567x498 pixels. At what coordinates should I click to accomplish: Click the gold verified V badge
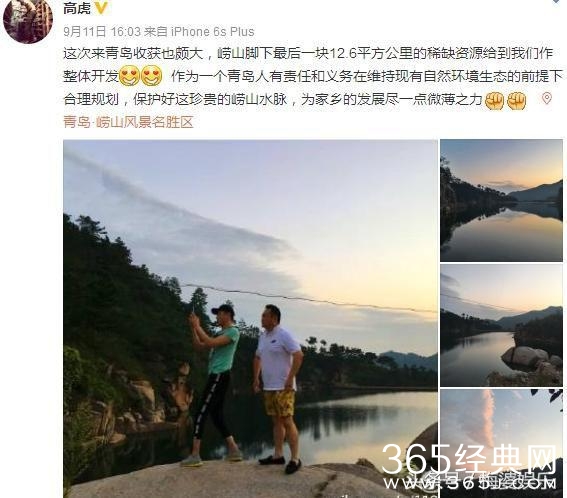[101, 8]
